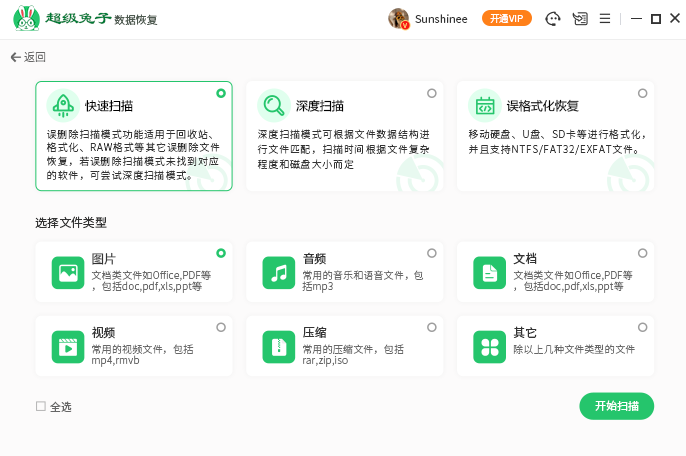Open the feedback message icon
Screen dimensions: 686x456
[580, 19]
